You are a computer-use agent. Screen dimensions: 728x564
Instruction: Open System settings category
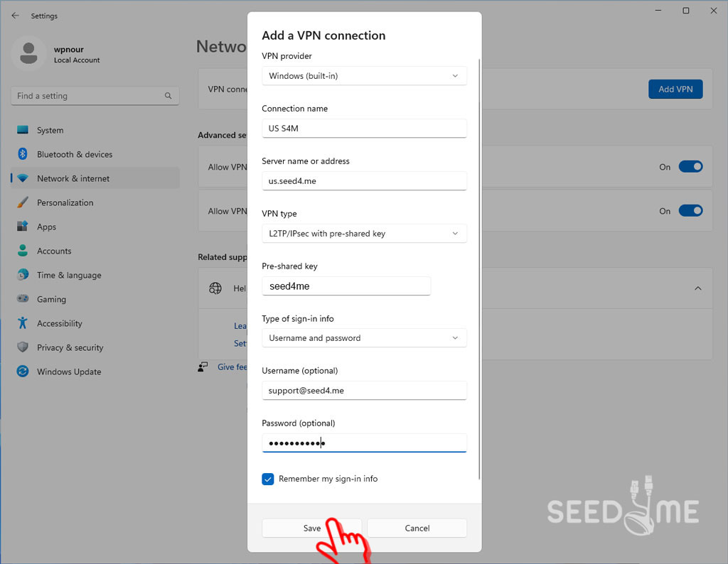[x=95, y=130]
